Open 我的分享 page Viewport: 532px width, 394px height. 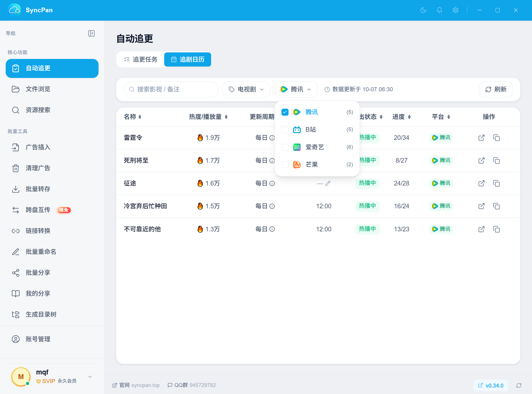[52, 294]
